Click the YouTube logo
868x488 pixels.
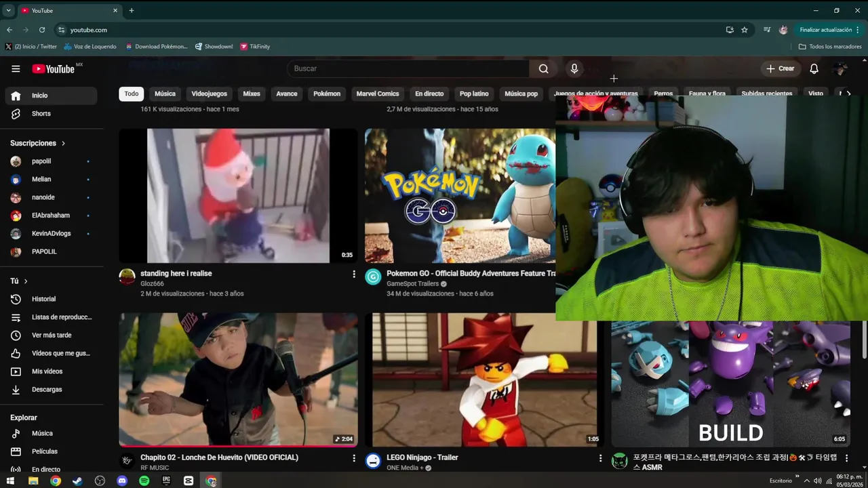click(53, 68)
